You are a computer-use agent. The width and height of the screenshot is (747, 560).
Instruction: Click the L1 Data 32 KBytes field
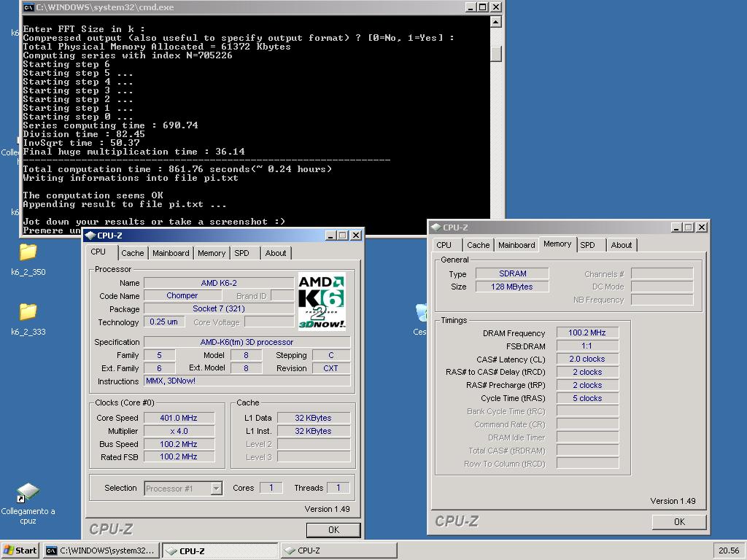(x=314, y=418)
